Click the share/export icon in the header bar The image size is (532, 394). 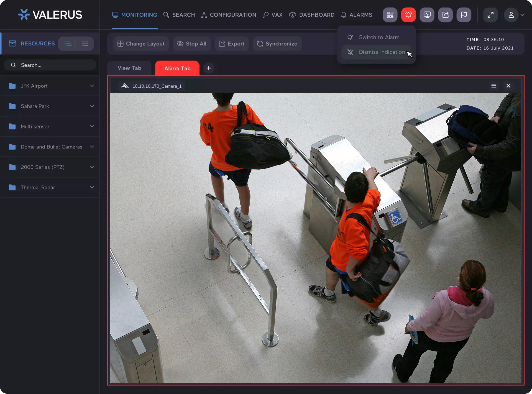click(445, 15)
